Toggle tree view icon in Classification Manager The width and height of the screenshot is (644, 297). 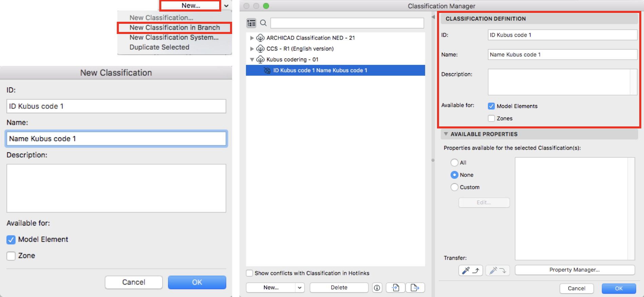tap(251, 23)
